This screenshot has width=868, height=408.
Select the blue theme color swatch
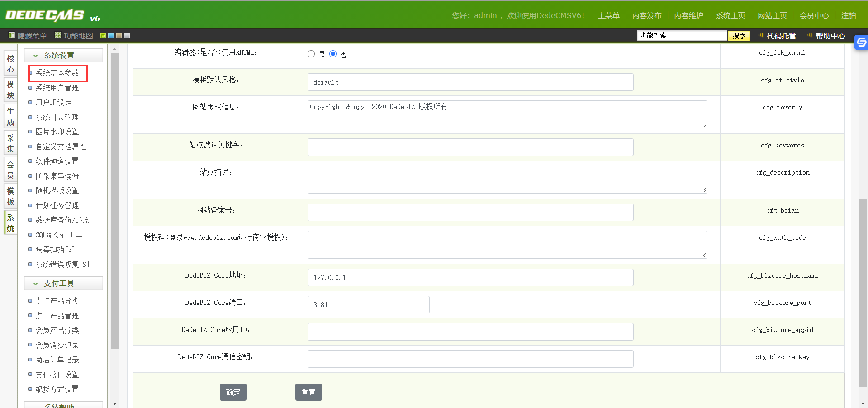(x=111, y=36)
